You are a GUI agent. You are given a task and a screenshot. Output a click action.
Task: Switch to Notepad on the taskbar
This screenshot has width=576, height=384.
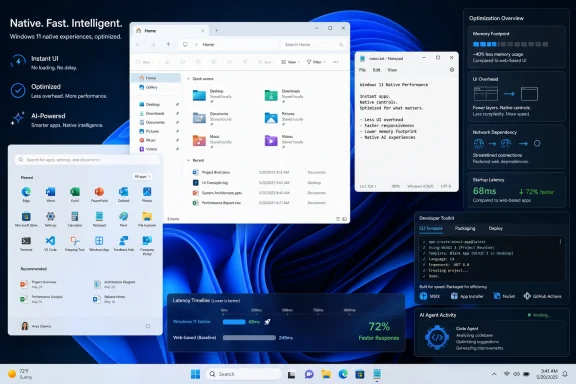point(377,374)
